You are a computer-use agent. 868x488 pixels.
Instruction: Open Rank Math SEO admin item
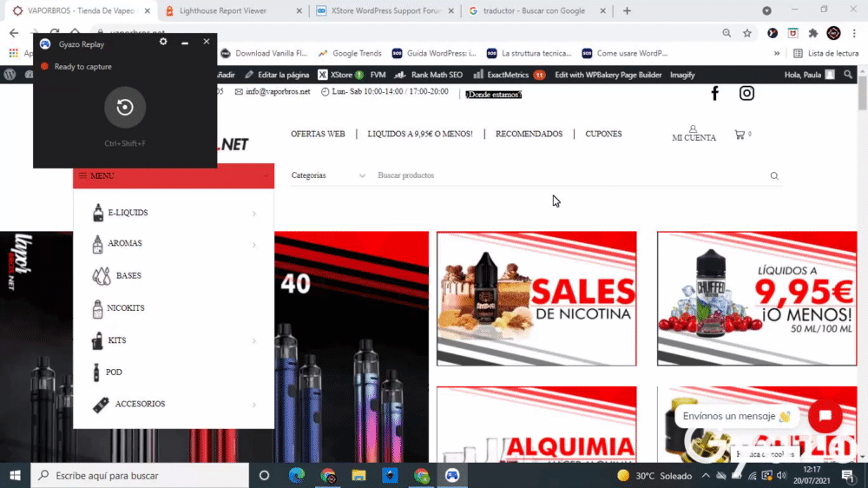coord(429,75)
